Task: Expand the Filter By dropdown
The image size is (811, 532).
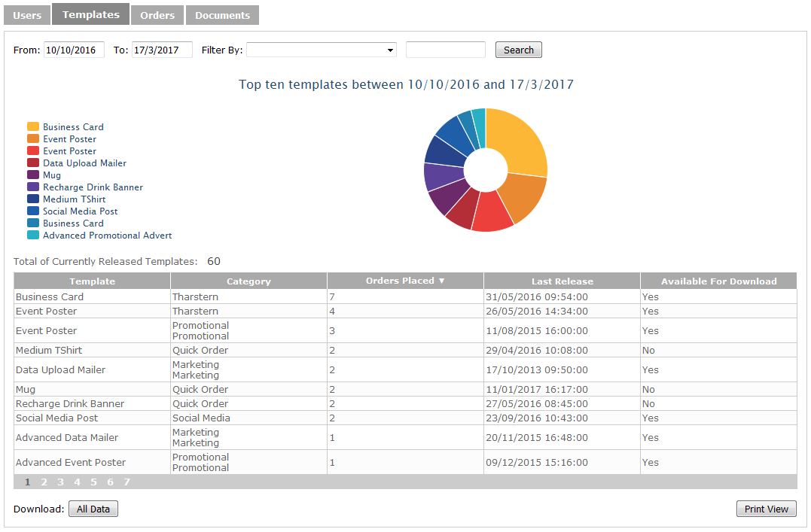Action: click(322, 50)
